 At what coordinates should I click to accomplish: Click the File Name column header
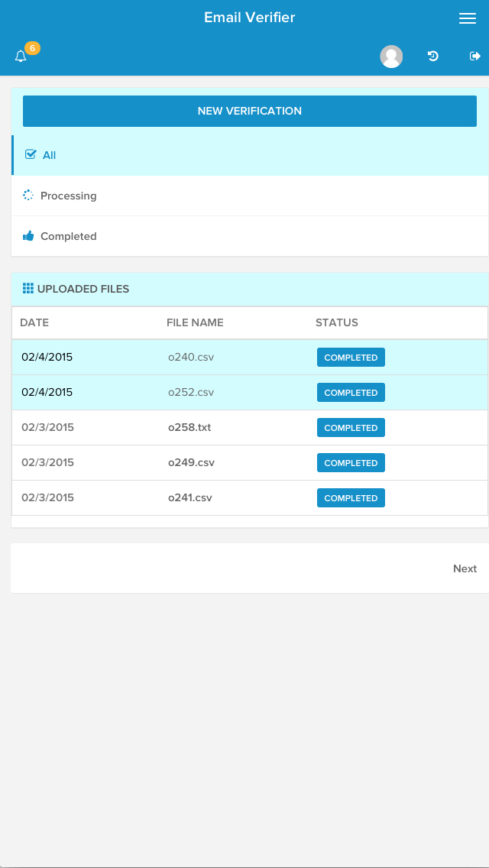195,322
